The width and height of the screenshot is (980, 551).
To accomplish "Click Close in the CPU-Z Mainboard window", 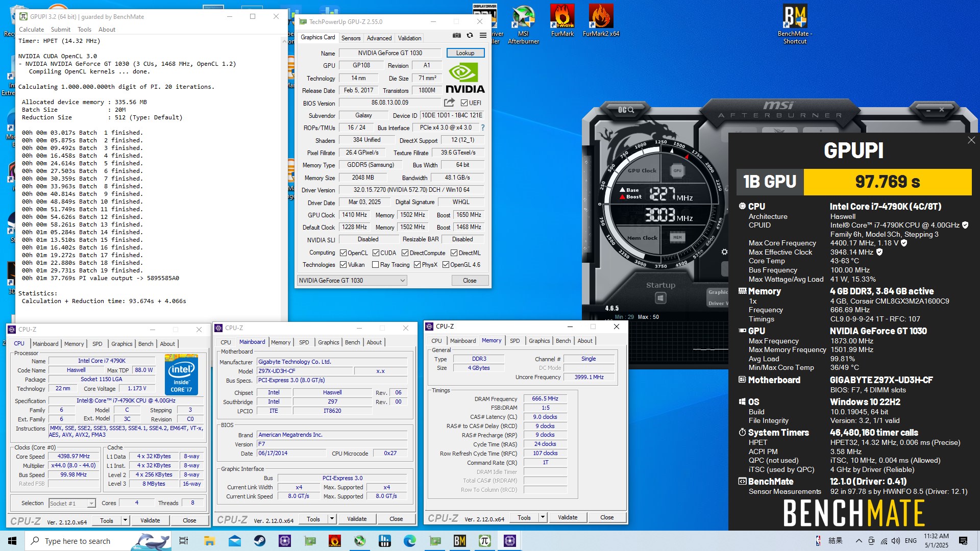I will (x=396, y=519).
